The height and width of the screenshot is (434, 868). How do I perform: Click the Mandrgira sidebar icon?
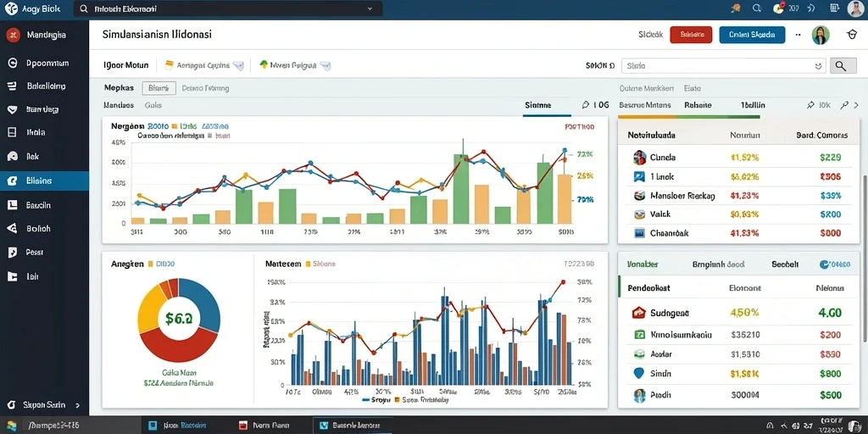(12, 36)
